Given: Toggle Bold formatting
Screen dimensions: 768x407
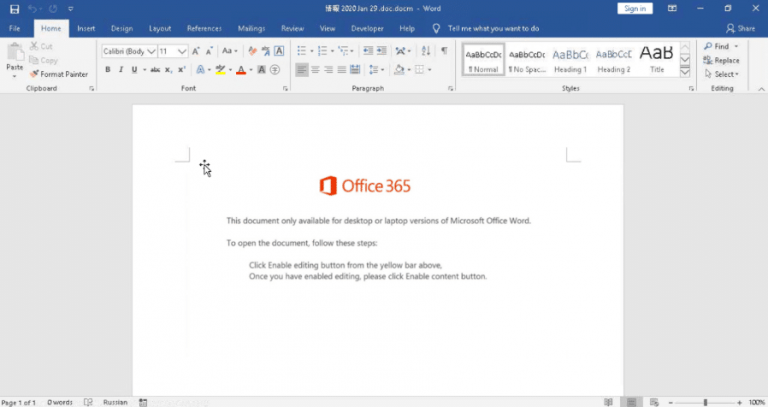Looking at the screenshot, I should pos(107,70).
